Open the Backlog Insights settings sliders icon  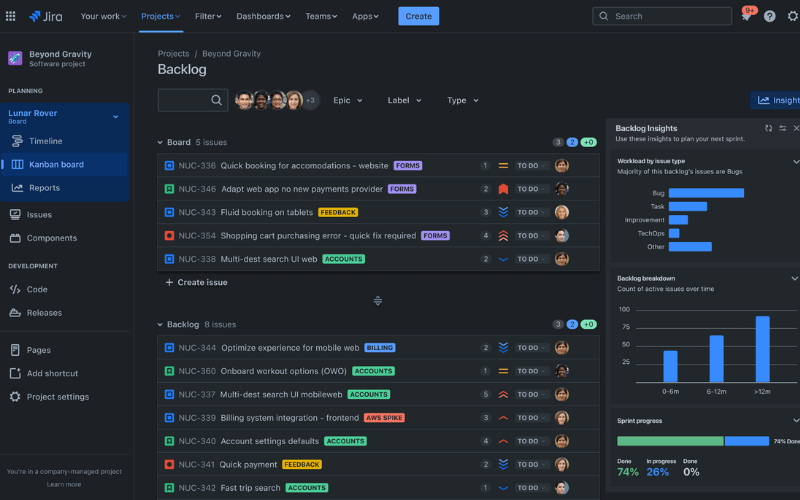tap(782, 128)
